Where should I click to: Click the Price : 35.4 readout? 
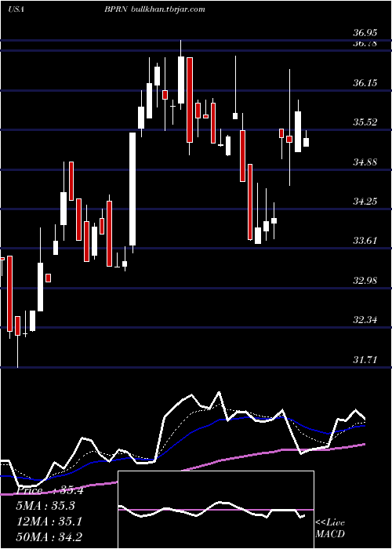coord(50,490)
